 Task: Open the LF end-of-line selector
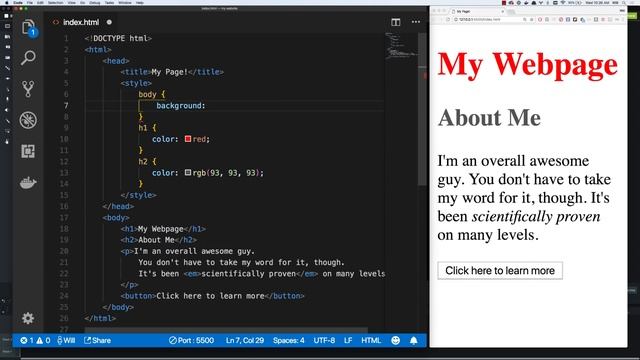click(x=348, y=340)
